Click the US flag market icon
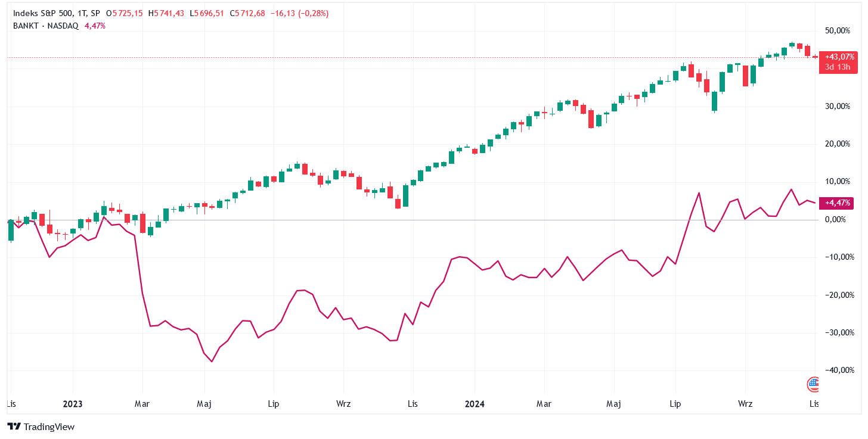868x439 pixels. [x=813, y=385]
